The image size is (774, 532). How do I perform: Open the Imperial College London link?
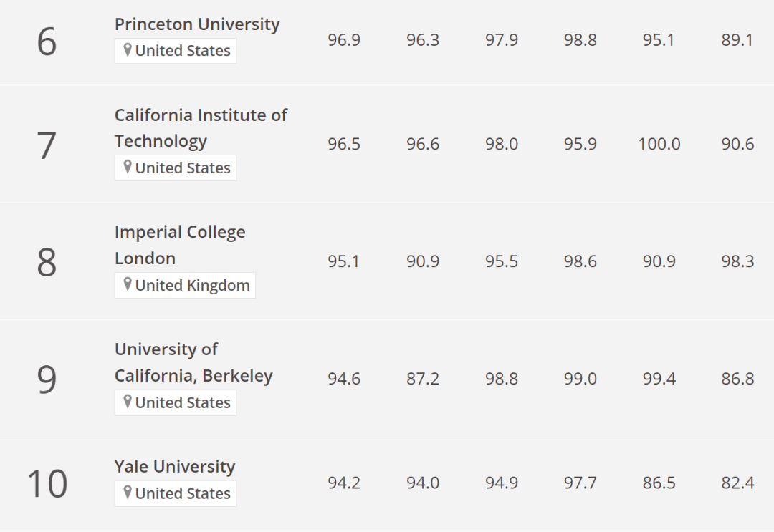180,245
